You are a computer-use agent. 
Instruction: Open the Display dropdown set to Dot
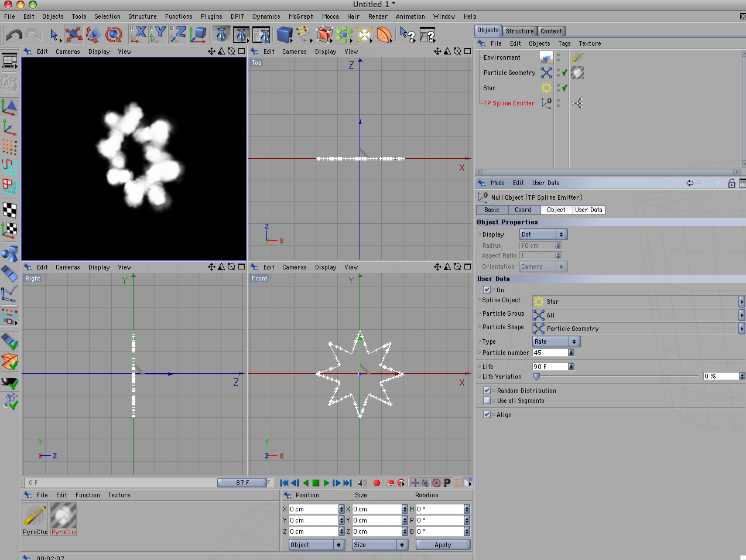543,234
